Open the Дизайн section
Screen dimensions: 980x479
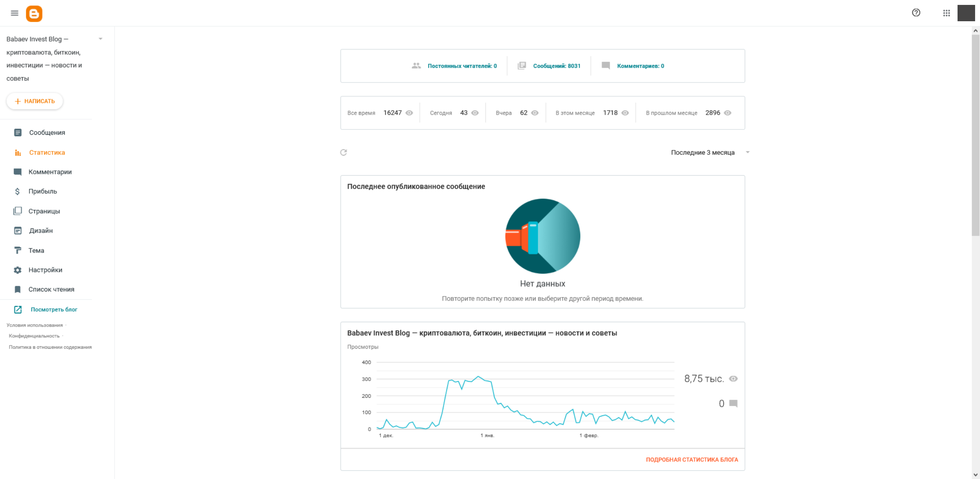click(x=41, y=230)
